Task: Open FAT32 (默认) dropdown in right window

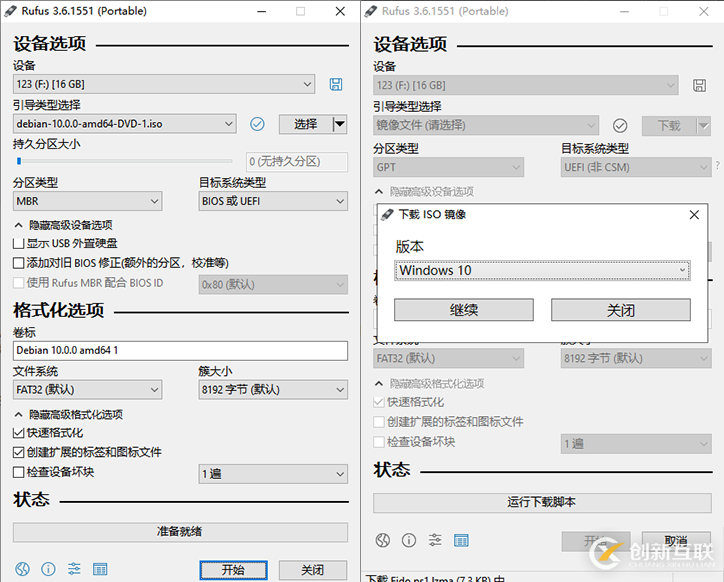Action: pos(448,358)
